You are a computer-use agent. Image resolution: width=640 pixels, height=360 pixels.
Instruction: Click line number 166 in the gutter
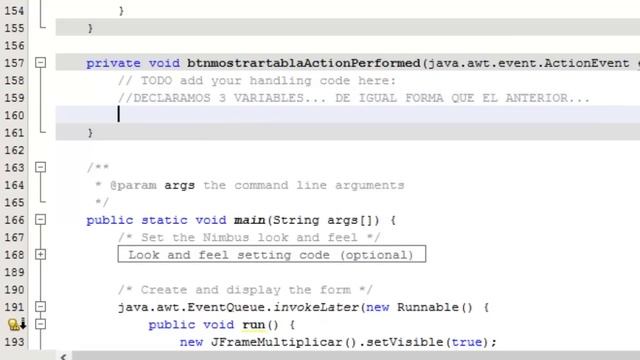14,220
